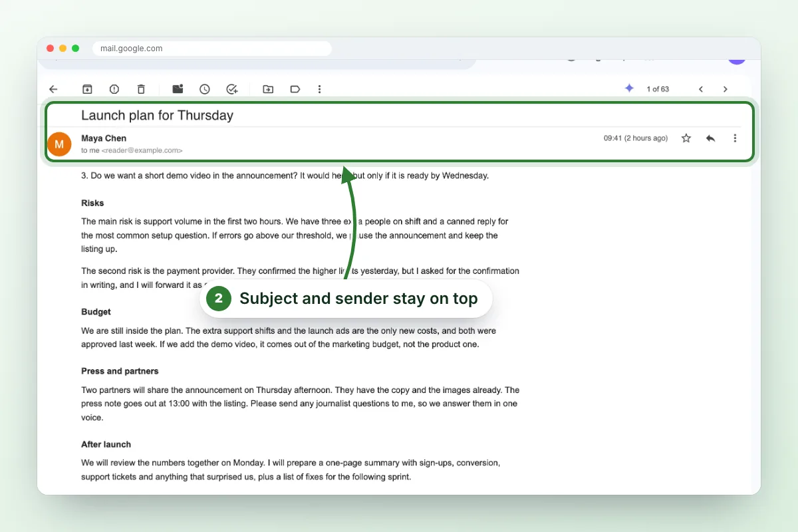This screenshot has width=798, height=532.
Task: Click the 'Press and partners' heading
Action: tap(120, 371)
